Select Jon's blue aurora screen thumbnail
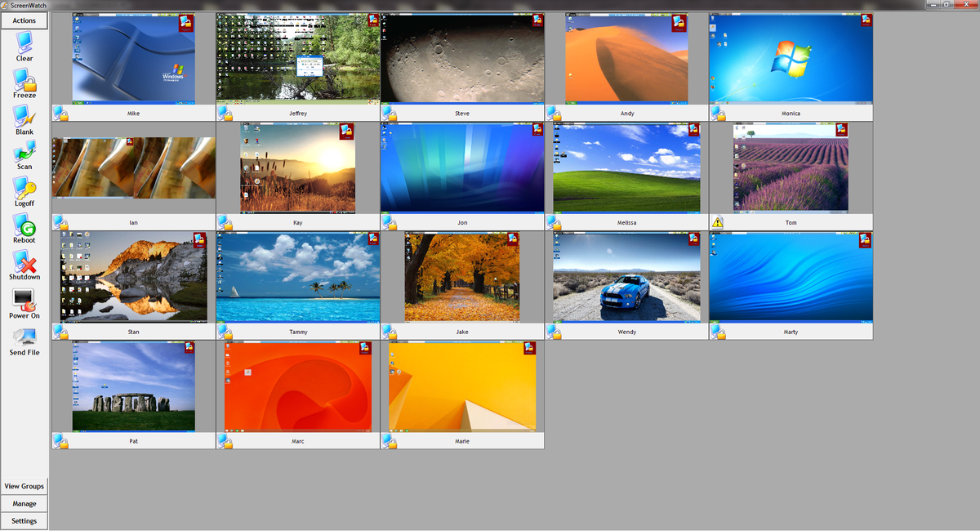980x531 pixels. coord(462,167)
